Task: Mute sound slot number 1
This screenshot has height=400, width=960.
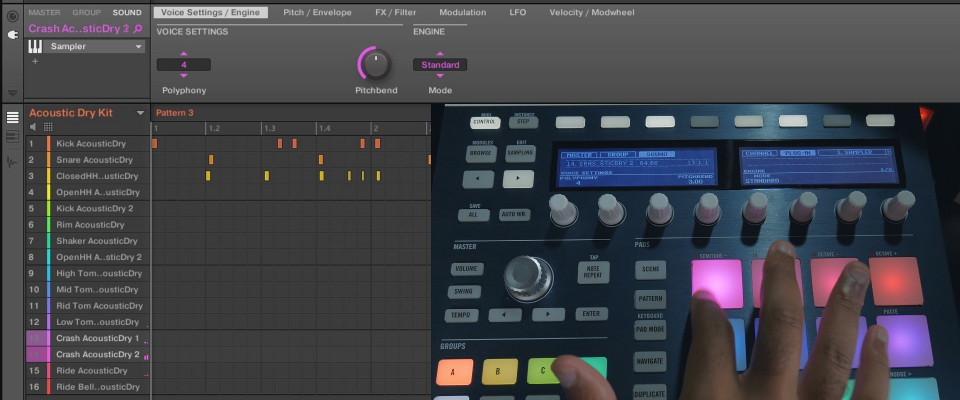Action: 31,143
